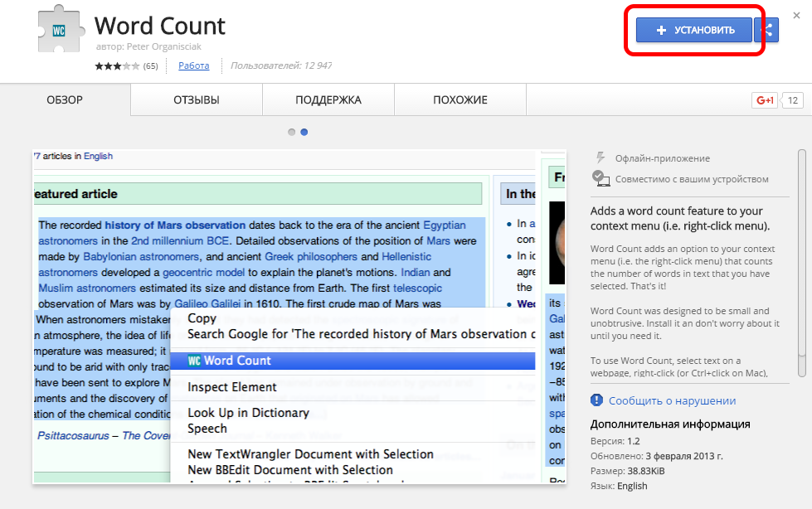Close the extension details dialog

(x=796, y=16)
